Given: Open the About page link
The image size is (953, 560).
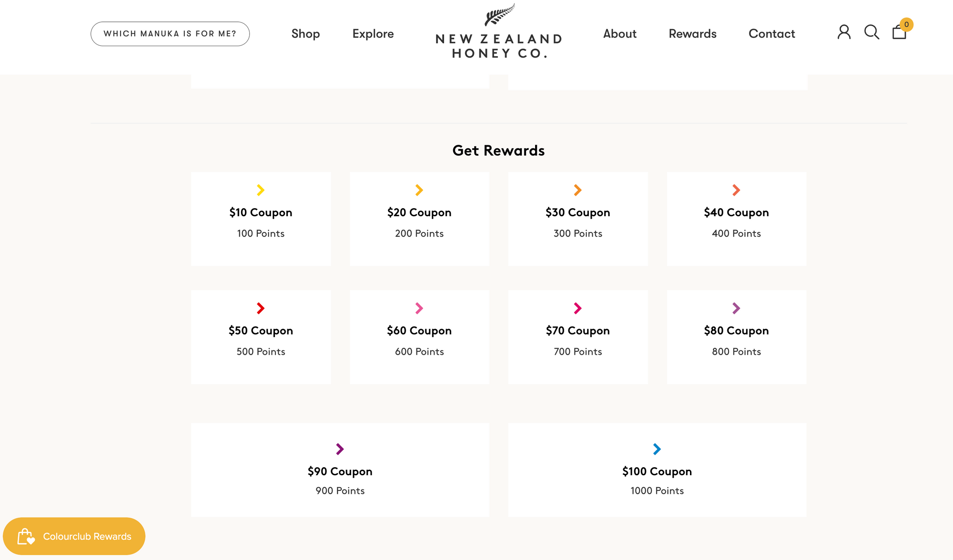Looking at the screenshot, I should click(x=619, y=34).
